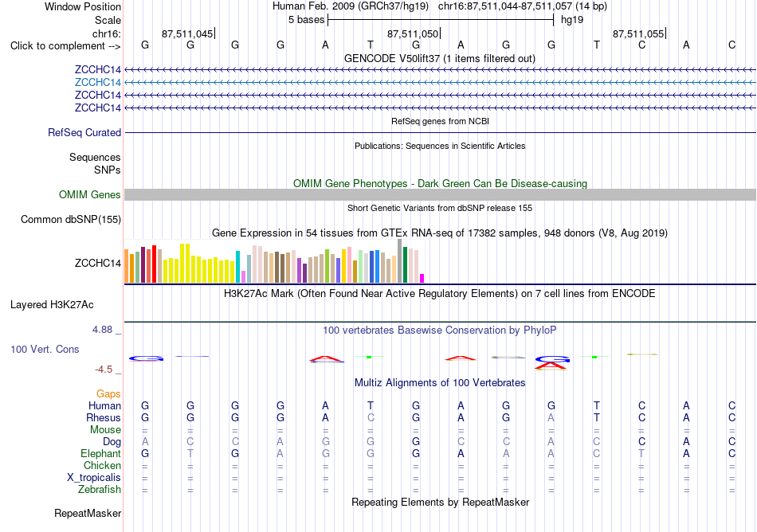Open 'Repeating Elements by RepeatMasker' title
757x532 pixels.
pos(441,503)
